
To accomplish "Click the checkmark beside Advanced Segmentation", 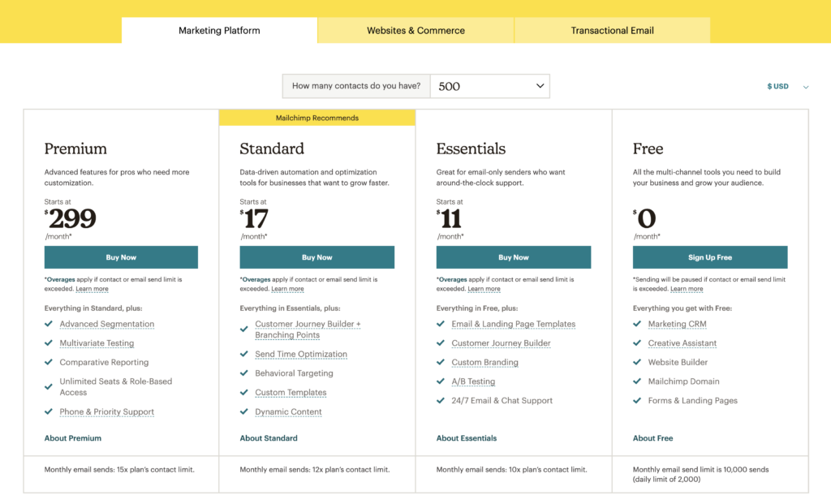I will pyautogui.click(x=49, y=324).
